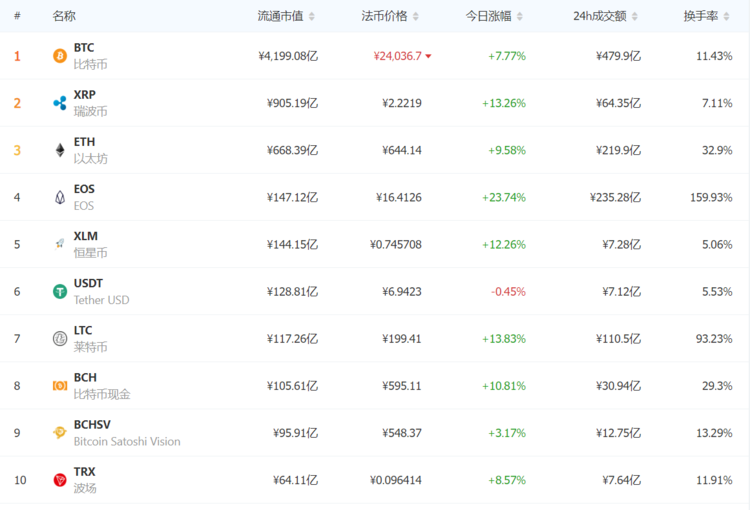Screen dimensions: 750x510
Task: Click EOS daily change +23.74%
Action: pos(504,197)
